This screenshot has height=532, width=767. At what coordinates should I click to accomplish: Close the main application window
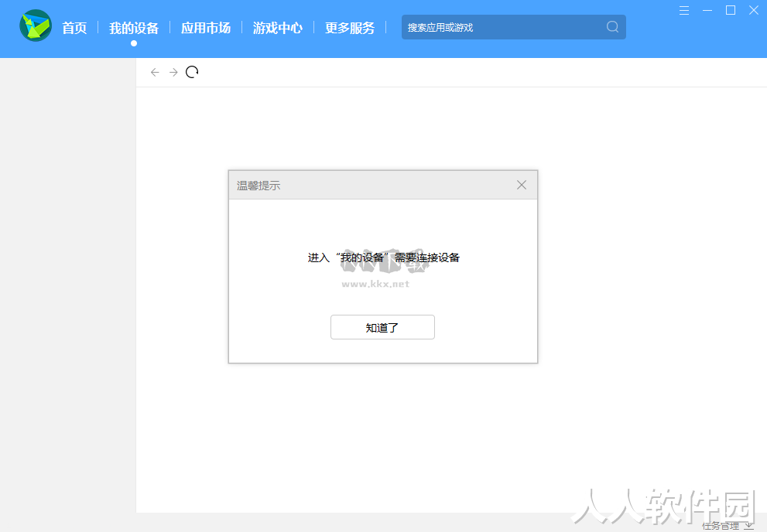point(754,10)
